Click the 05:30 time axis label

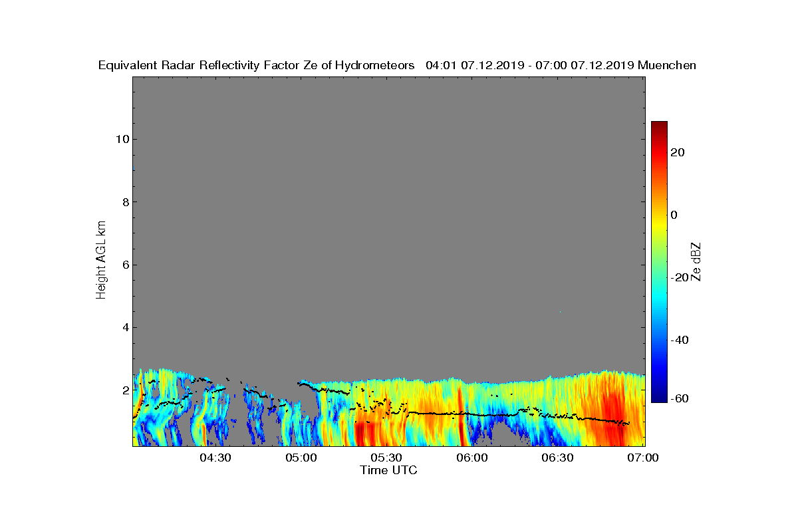[x=386, y=458]
